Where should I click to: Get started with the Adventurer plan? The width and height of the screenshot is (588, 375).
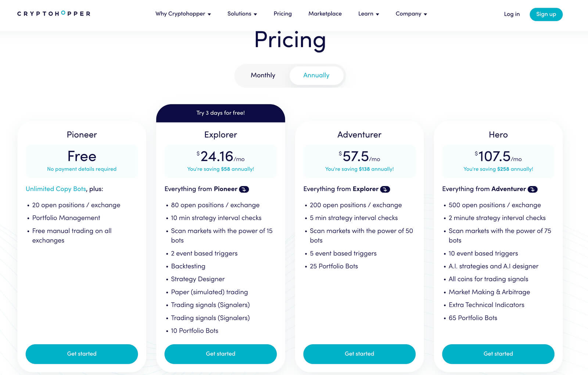click(x=359, y=354)
